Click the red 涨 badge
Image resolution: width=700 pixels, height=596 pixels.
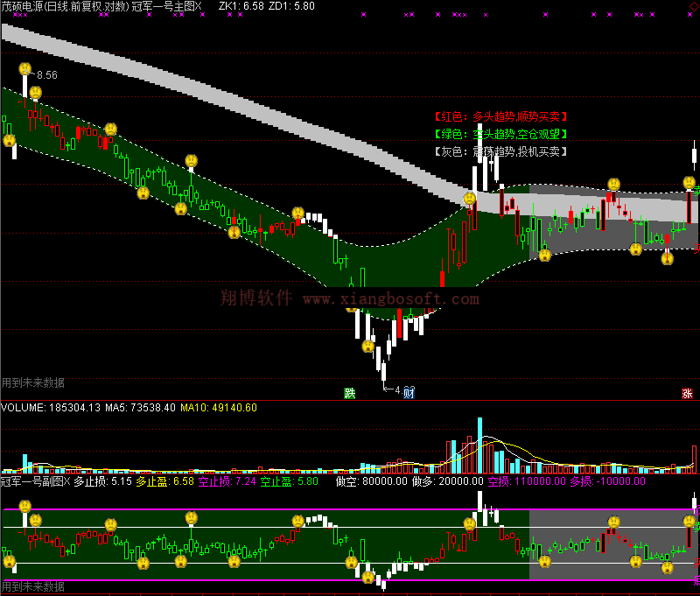click(688, 393)
